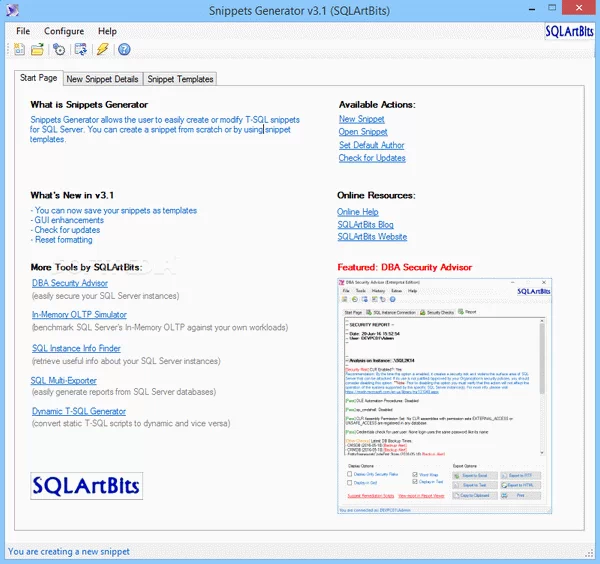Image resolution: width=600 pixels, height=564 pixels.
Task: Visit the SQLArtBits Blog link
Action: (365, 225)
